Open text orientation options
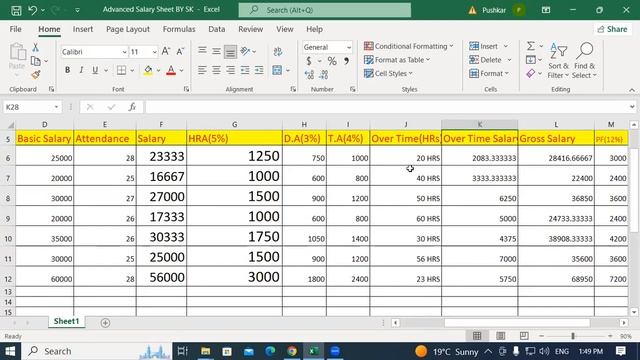The width and height of the screenshot is (640, 360). tap(245, 51)
